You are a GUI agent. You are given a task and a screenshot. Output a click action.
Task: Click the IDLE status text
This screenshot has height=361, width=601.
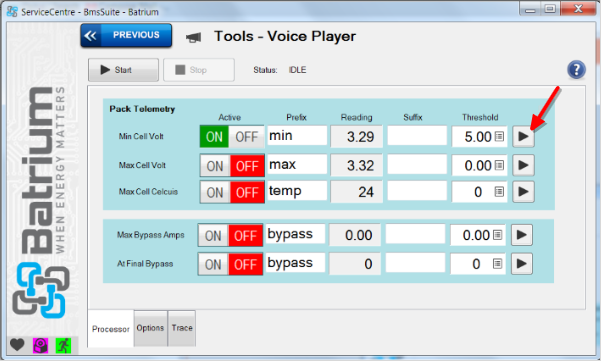[x=297, y=70]
